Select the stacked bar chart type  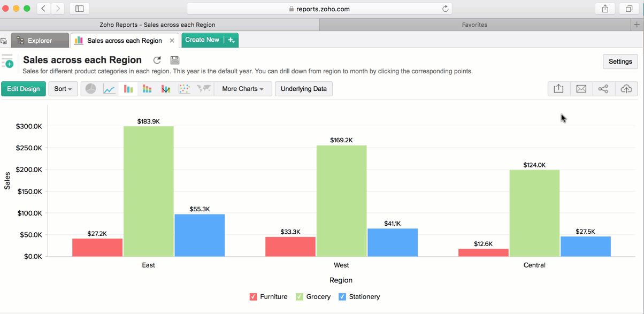(147, 89)
